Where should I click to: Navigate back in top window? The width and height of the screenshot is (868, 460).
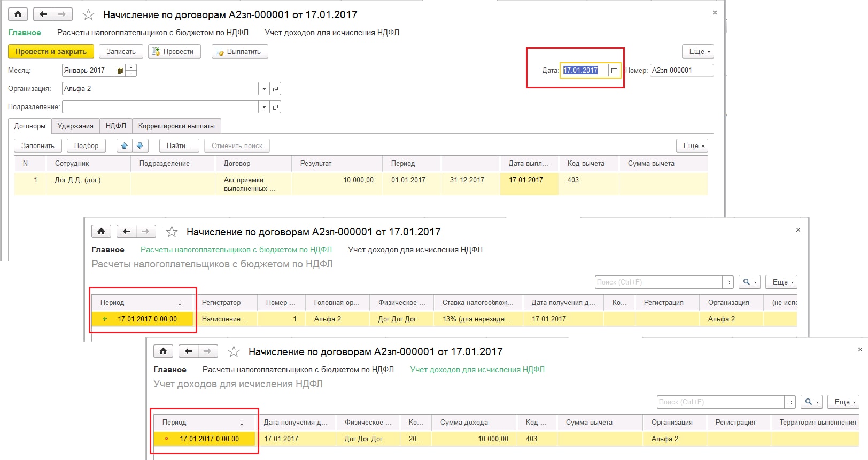click(x=43, y=14)
